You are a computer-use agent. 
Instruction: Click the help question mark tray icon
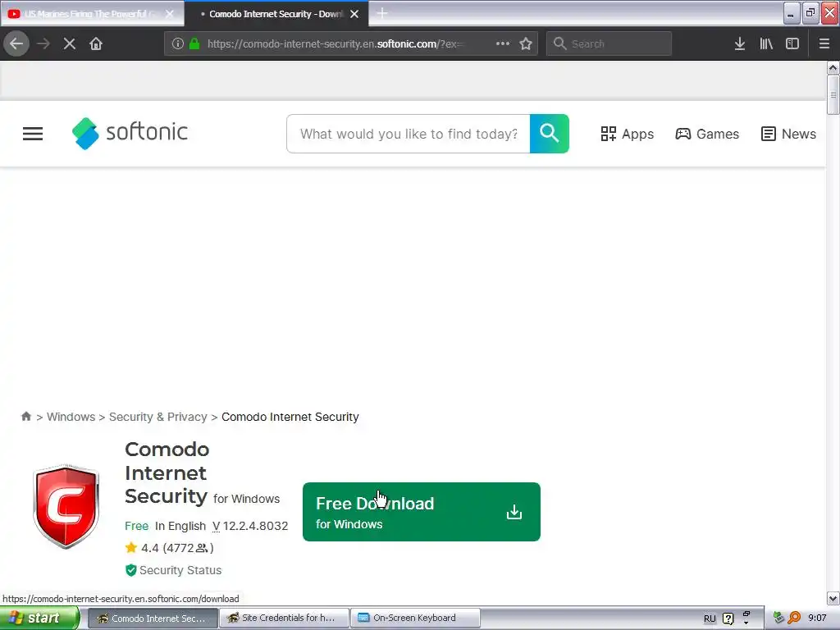728,619
